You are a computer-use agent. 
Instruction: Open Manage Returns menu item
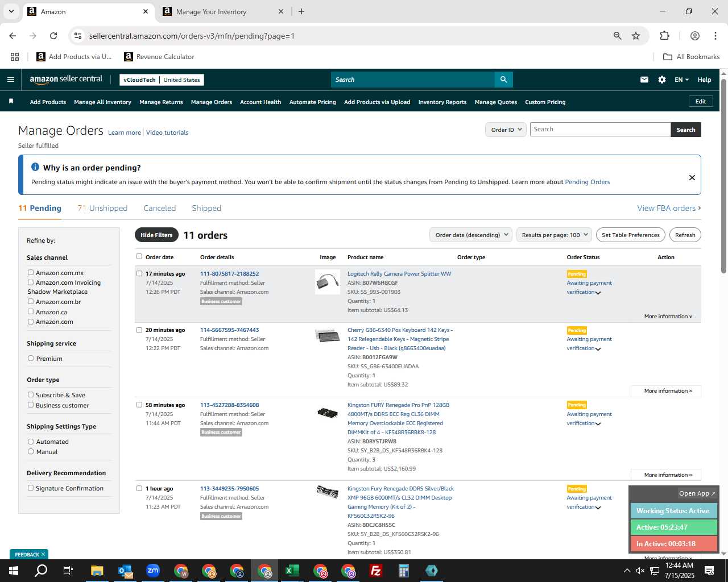[161, 102]
